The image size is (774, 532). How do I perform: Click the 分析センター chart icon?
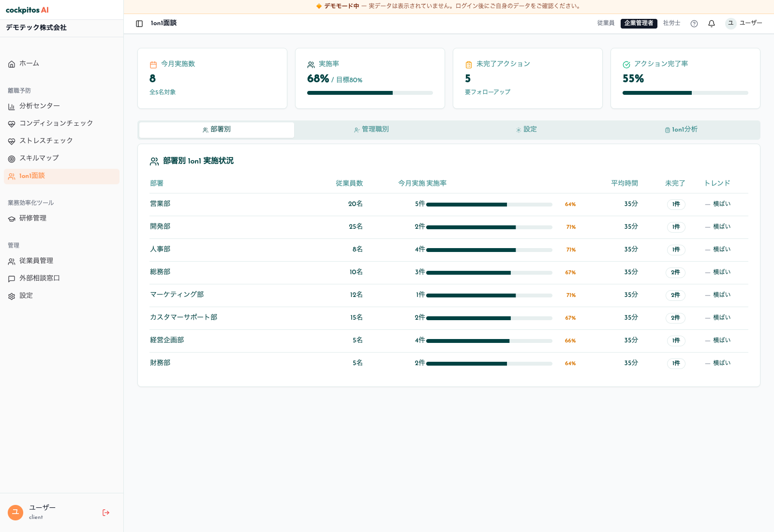12,106
